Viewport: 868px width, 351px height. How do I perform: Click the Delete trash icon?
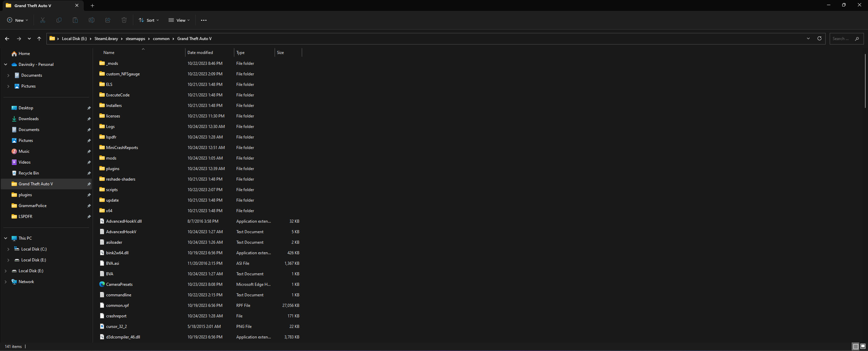124,20
